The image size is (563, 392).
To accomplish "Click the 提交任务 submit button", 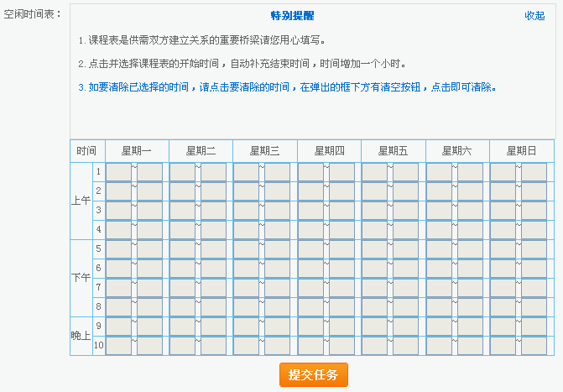I will (x=313, y=375).
